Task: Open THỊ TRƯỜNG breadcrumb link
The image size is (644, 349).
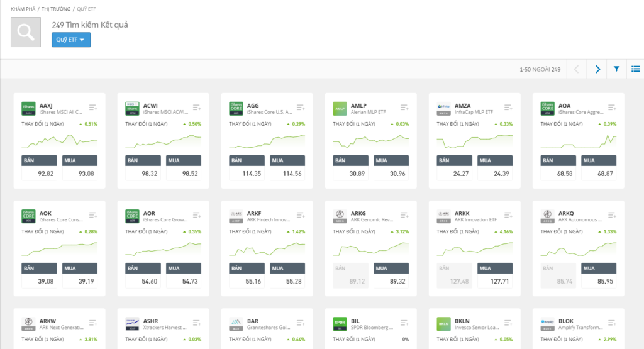Action: point(56,9)
